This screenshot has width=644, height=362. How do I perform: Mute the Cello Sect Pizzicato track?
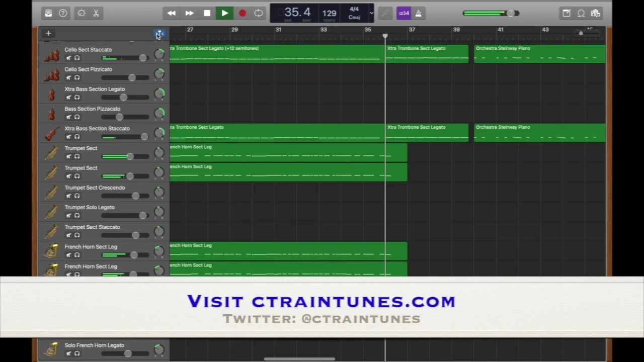tap(69, 77)
